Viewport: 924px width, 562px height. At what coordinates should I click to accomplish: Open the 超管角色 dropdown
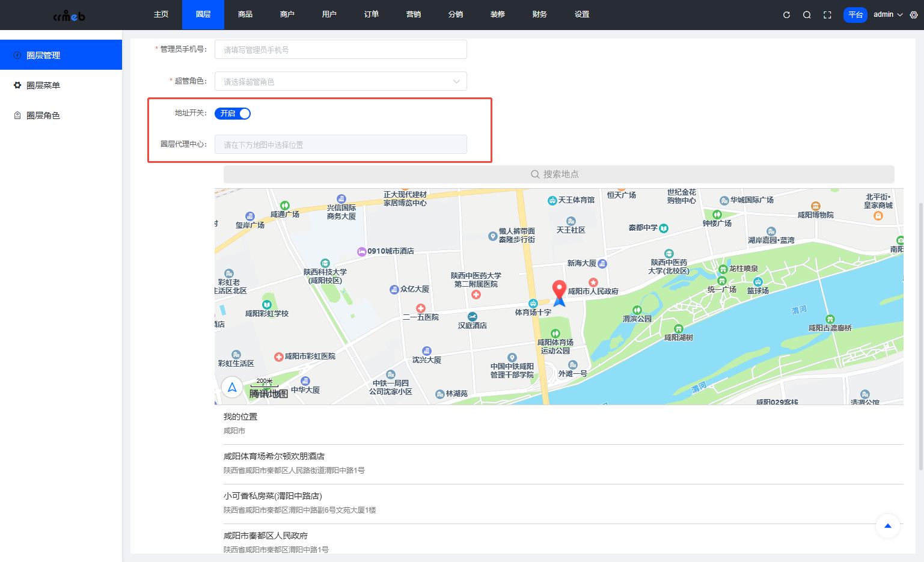(x=340, y=81)
